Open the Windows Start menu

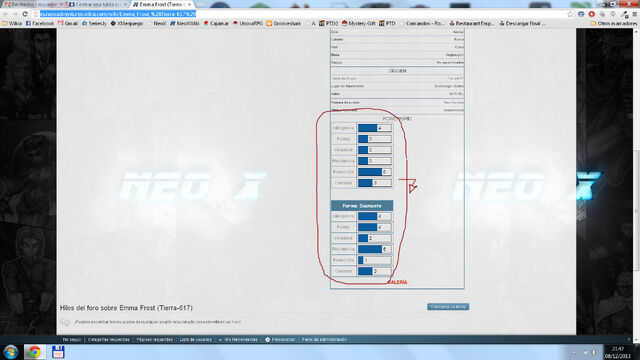[11, 352]
